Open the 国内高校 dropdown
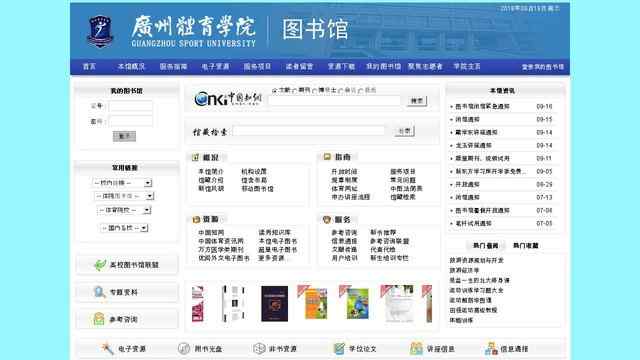Image resolution: width=640 pixels, height=360 pixels. [124, 228]
